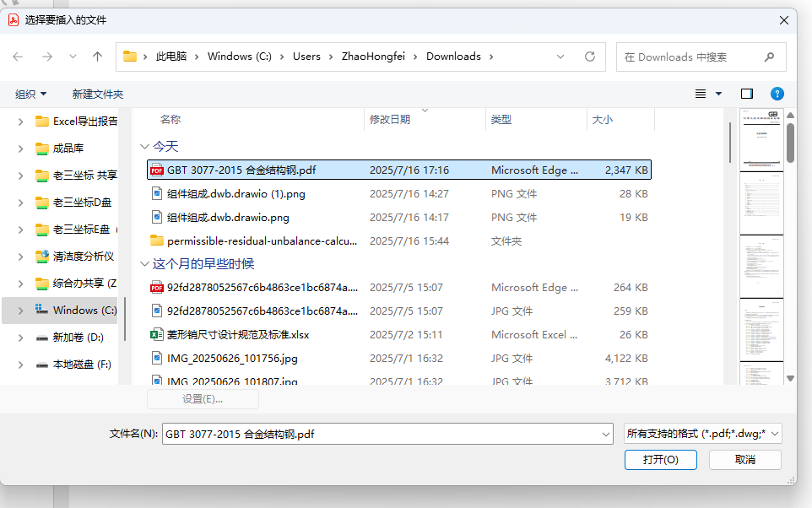Click the PDF icon beside GBT 3077-2015
Viewport: 812px width, 508px height.
(x=155, y=170)
